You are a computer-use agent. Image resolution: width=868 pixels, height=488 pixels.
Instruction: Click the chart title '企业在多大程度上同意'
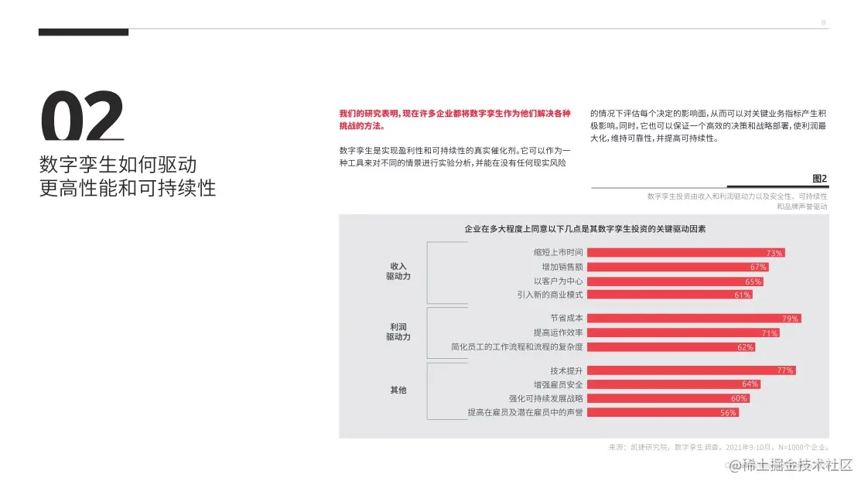pos(585,229)
